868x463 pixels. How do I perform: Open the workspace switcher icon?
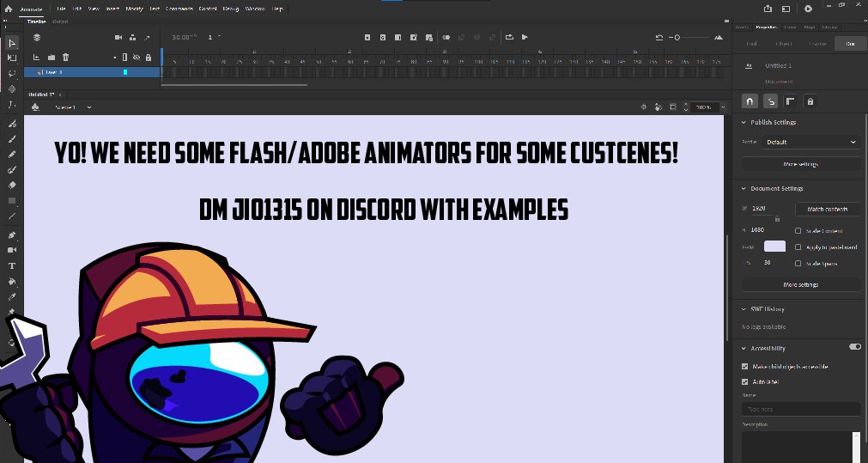(786, 9)
